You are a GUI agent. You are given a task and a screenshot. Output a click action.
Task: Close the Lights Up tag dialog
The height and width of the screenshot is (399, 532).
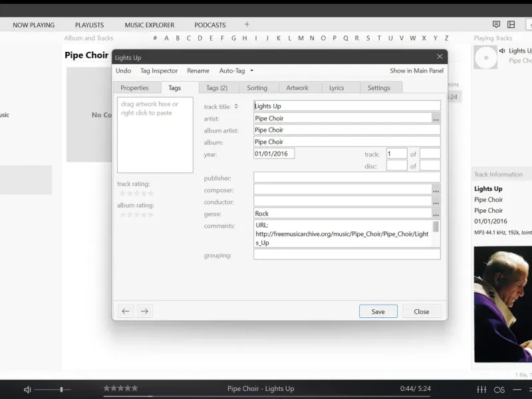tap(440, 57)
